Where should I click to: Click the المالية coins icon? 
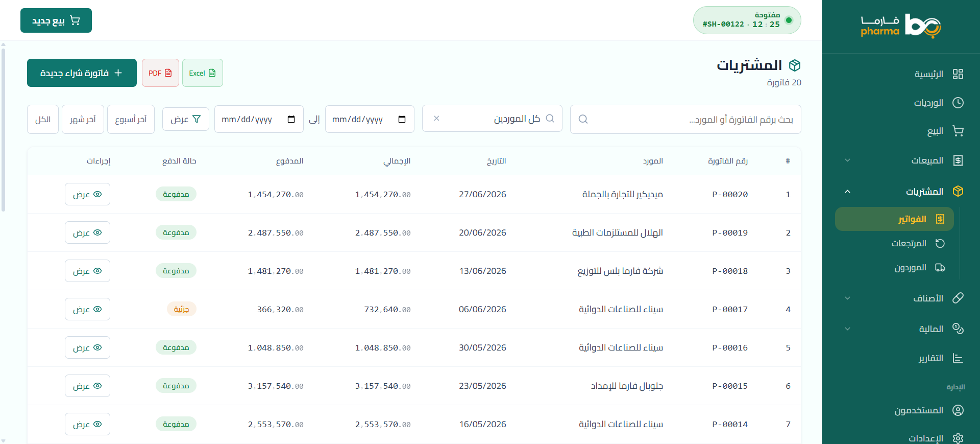[x=958, y=329]
